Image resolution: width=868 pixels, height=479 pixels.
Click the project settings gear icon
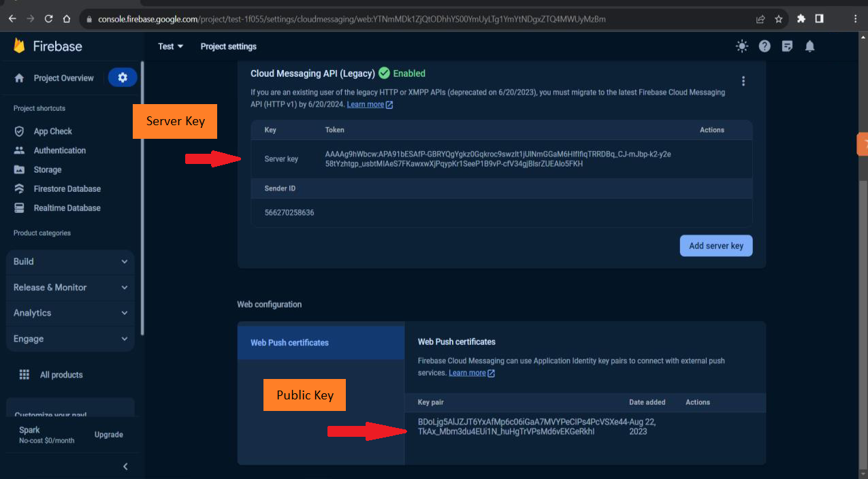(x=123, y=78)
